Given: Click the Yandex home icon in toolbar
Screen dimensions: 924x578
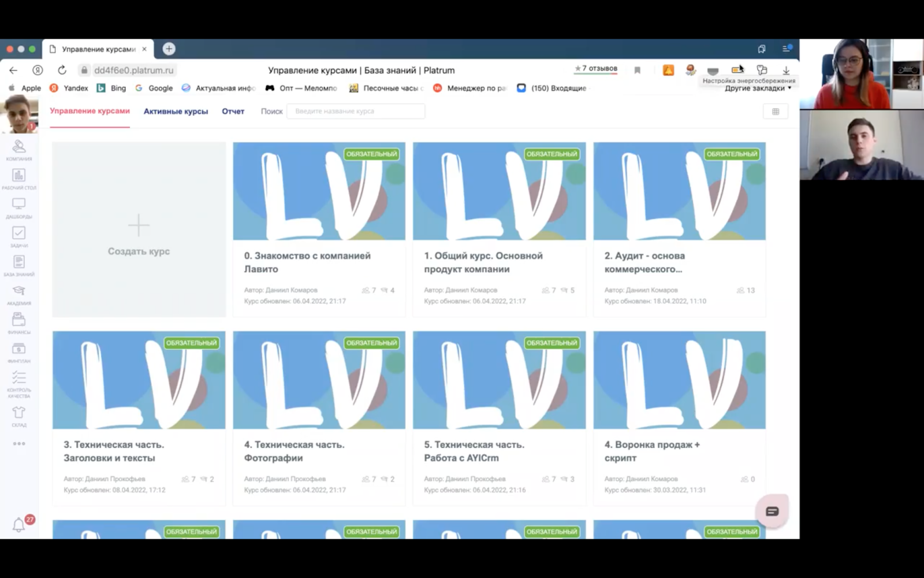Looking at the screenshot, I should click(x=38, y=71).
